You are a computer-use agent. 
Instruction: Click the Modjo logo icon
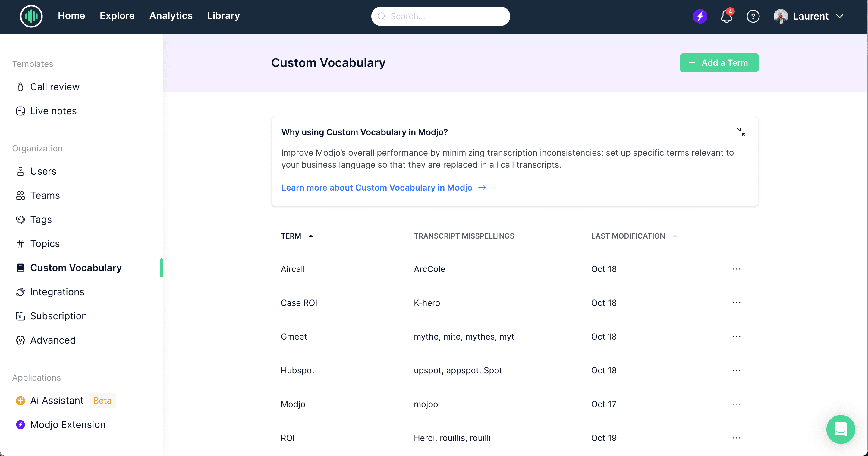click(31, 16)
